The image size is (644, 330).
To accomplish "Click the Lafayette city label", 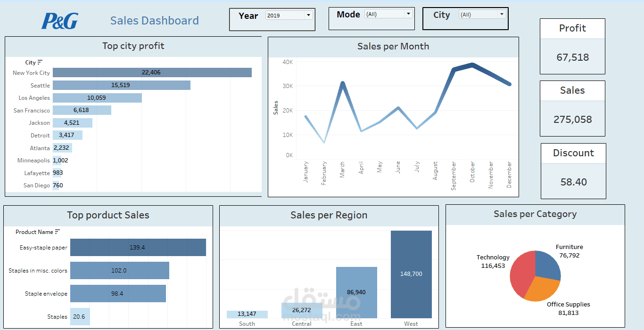I will 37,173.
